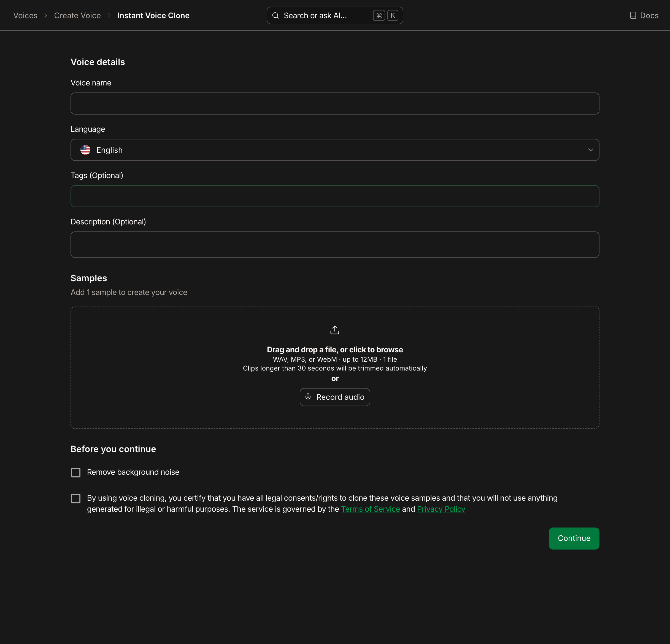Go to Create Voice breadcrumb
This screenshot has height=644, width=670.
point(77,15)
